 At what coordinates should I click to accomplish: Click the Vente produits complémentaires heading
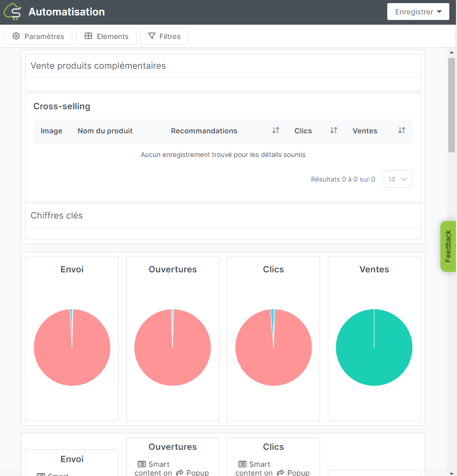click(x=98, y=66)
